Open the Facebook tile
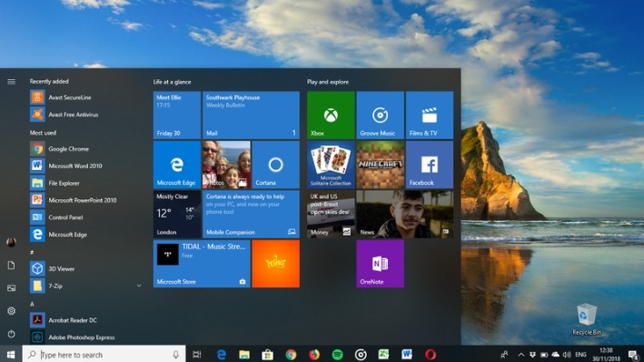644x362 pixels. tap(430, 165)
